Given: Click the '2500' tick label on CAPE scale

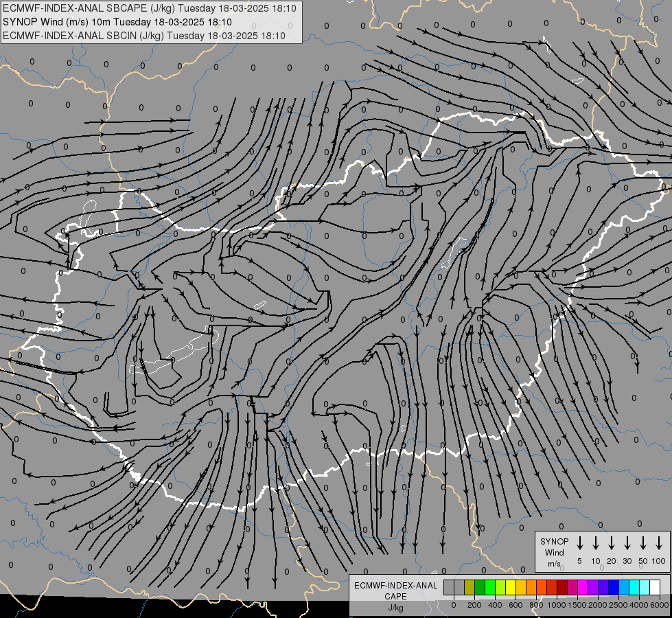Looking at the screenshot, I should [x=618, y=605].
